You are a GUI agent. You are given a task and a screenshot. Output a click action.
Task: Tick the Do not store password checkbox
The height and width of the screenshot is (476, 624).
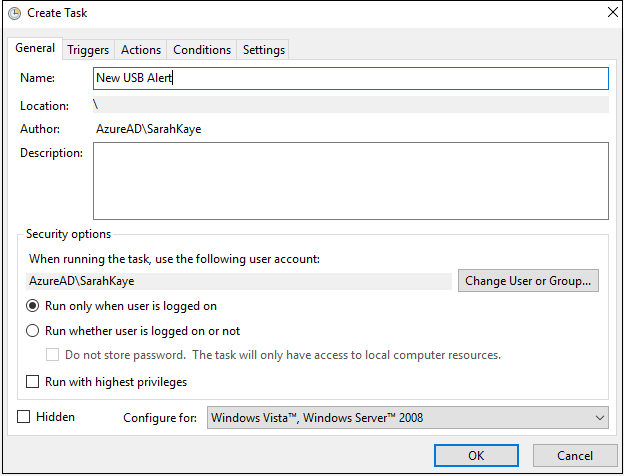(x=53, y=355)
